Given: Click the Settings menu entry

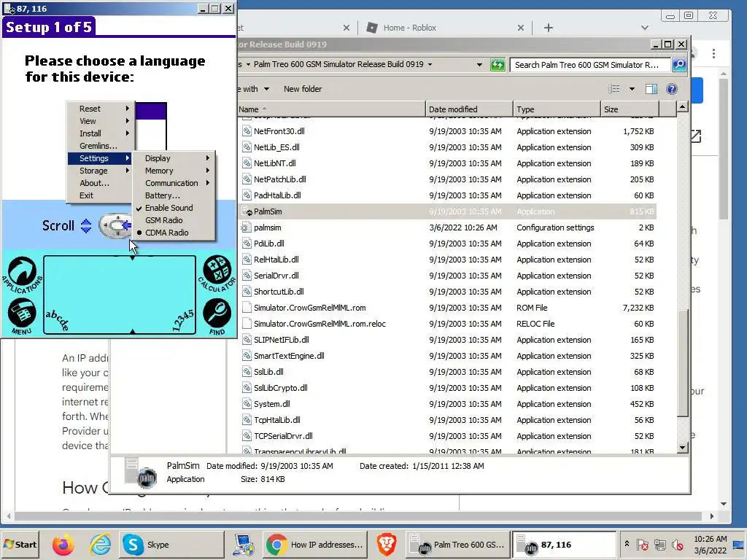Looking at the screenshot, I should [101, 158].
